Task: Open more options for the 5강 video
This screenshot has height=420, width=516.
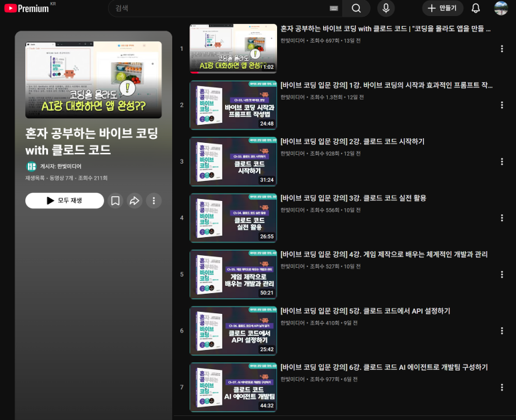Action: (501, 331)
